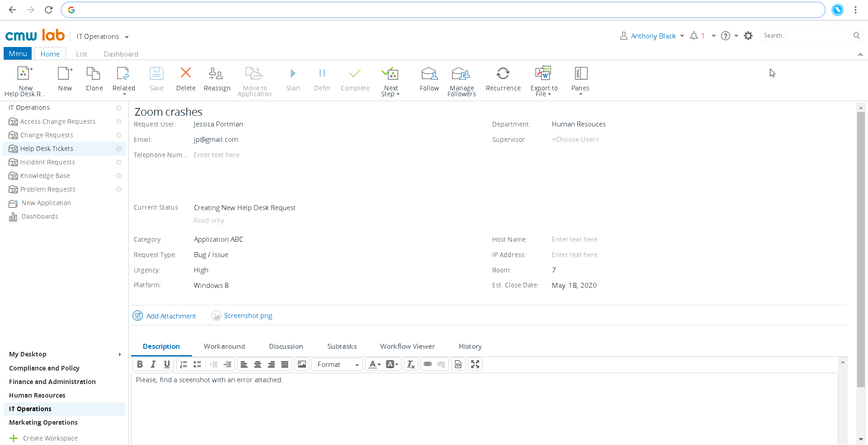Open the Panes dropdown

tap(580, 81)
